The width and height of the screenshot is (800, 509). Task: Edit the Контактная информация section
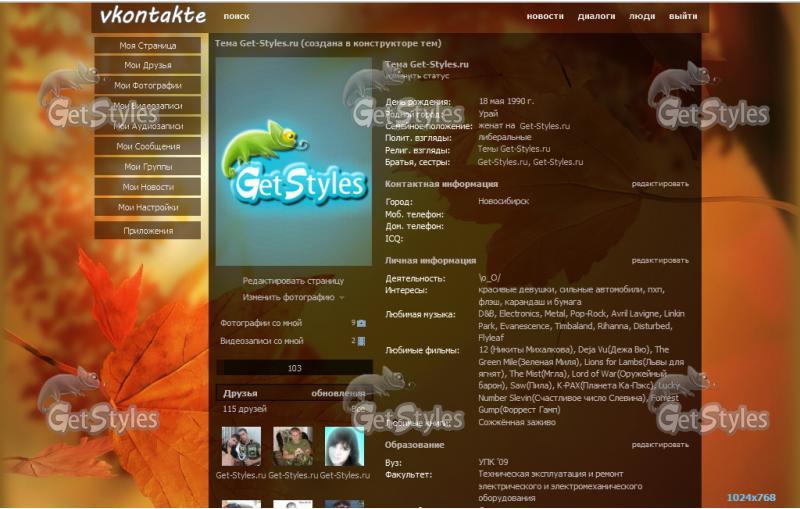point(659,184)
